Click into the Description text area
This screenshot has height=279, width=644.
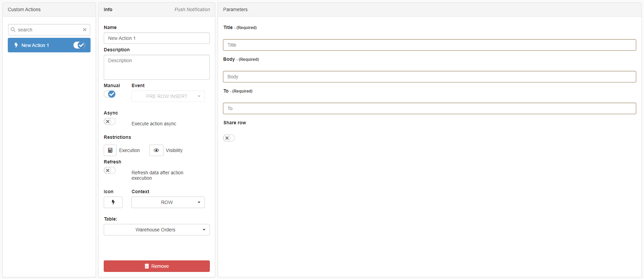[156, 67]
